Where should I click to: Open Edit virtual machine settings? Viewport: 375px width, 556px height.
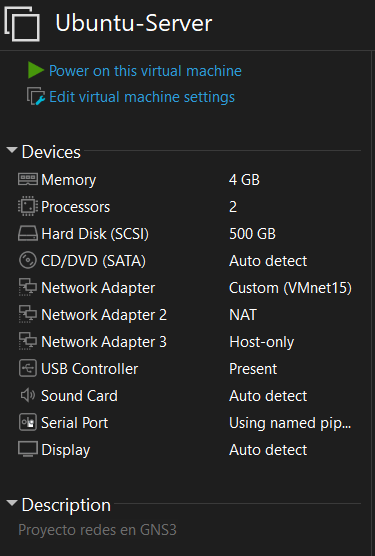(142, 97)
